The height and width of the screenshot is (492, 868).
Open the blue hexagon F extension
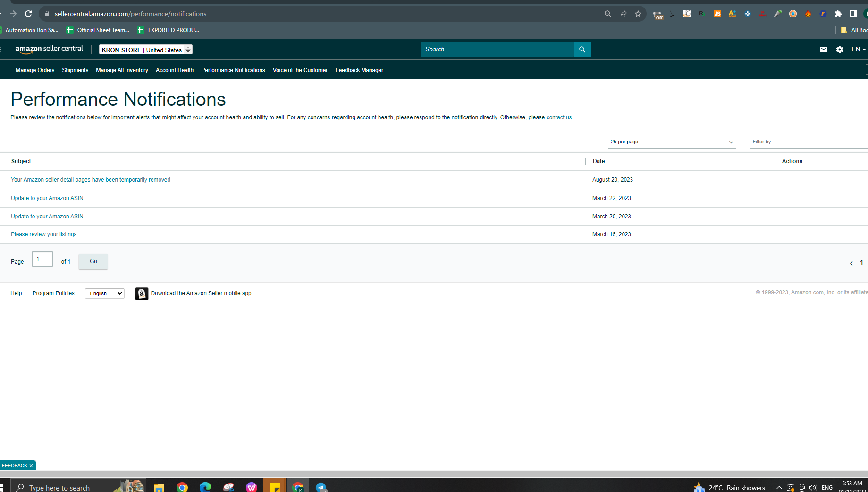point(823,14)
